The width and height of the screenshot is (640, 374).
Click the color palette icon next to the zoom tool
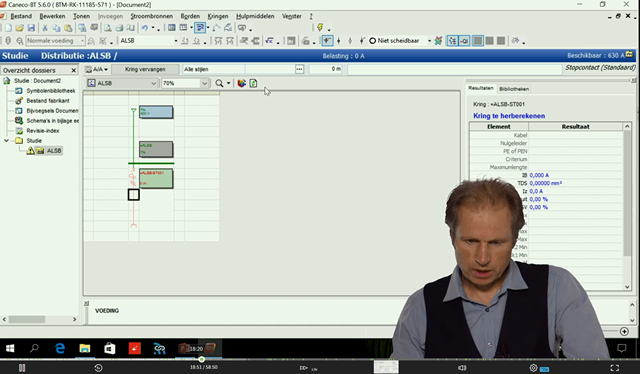point(242,83)
